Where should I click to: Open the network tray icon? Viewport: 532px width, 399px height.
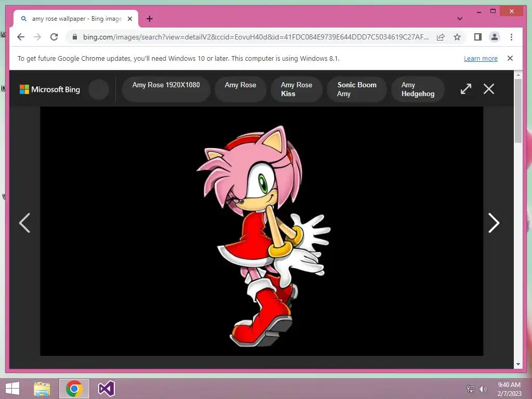pyautogui.click(x=471, y=389)
